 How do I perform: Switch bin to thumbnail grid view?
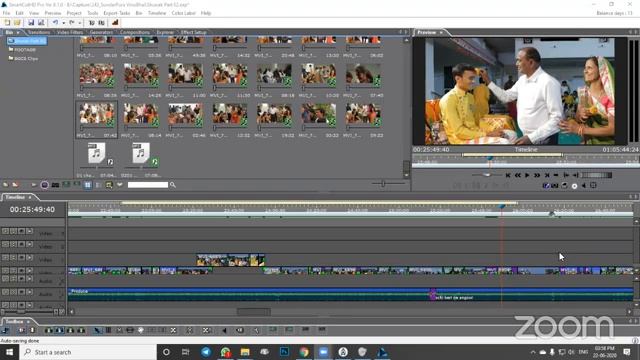tap(87, 185)
